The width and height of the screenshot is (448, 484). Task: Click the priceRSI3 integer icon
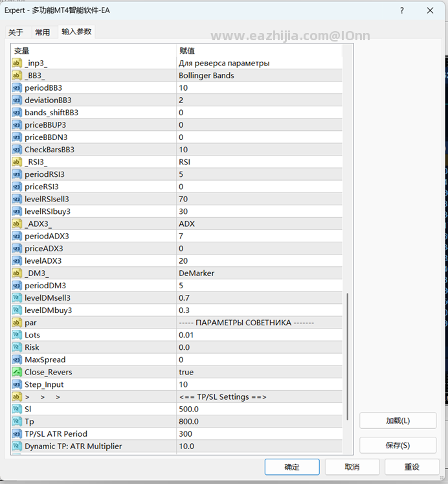pyautogui.click(x=17, y=187)
